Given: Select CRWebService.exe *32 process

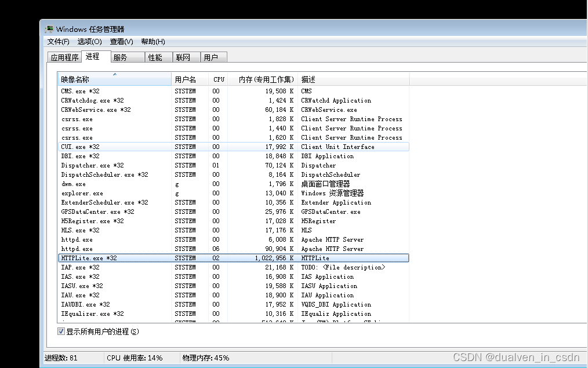Looking at the screenshot, I should [233, 110].
